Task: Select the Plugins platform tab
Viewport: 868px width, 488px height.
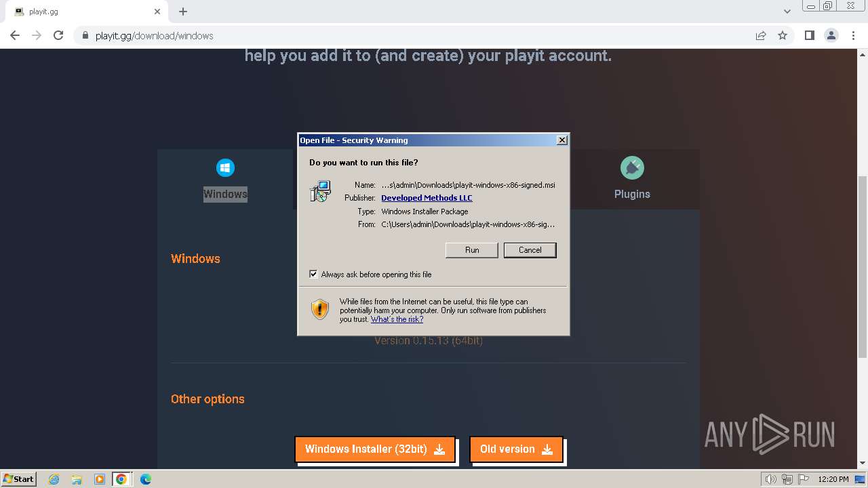Action: coord(632,180)
